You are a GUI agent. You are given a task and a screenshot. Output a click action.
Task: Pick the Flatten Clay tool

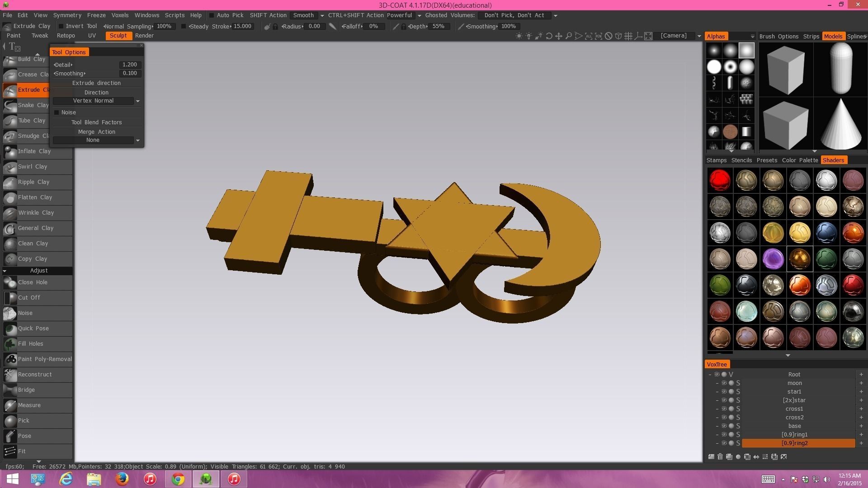[38, 197]
